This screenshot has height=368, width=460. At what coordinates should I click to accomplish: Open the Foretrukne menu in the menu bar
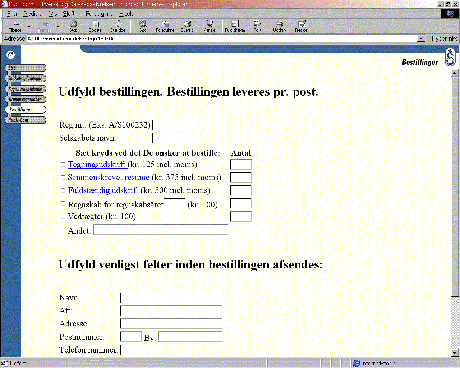(99, 14)
